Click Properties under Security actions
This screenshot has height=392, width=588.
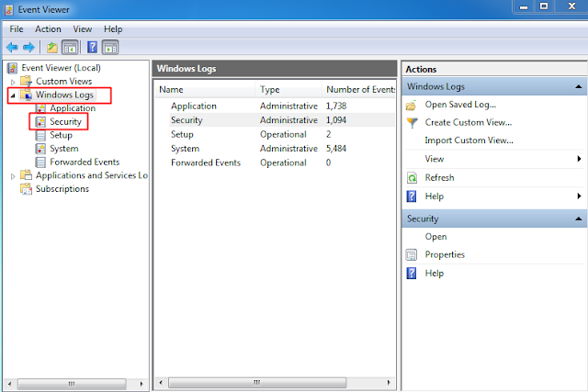click(x=445, y=255)
